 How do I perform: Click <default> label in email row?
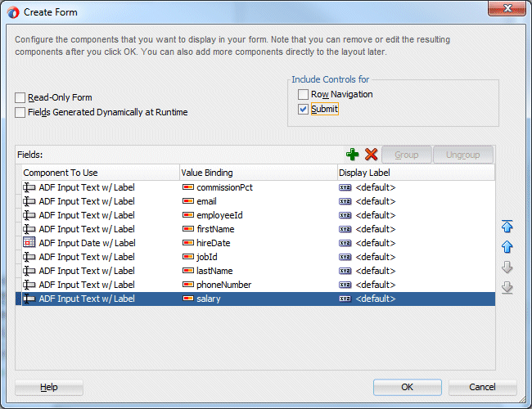375,201
